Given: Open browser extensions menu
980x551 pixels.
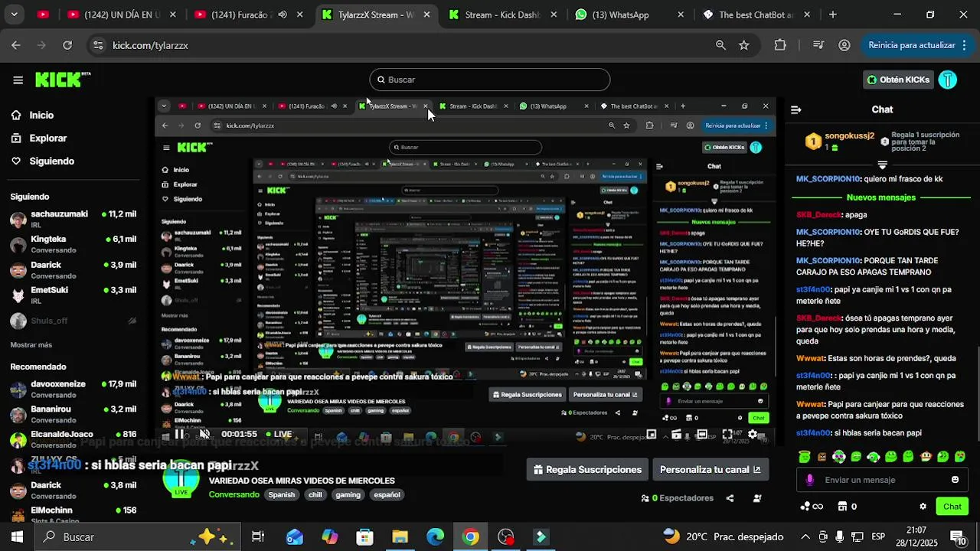Looking at the screenshot, I should tap(780, 45).
